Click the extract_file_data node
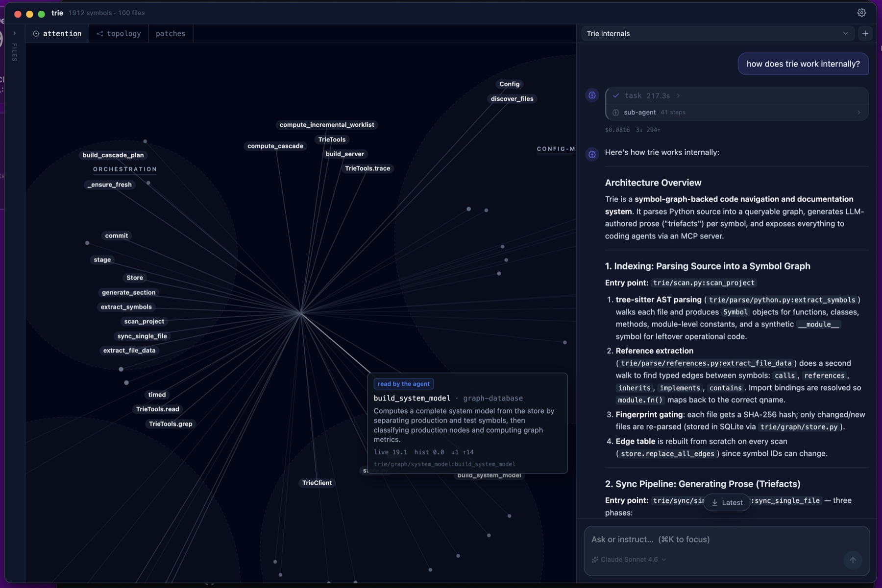Viewport: 882px width, 588px height. 129,350
